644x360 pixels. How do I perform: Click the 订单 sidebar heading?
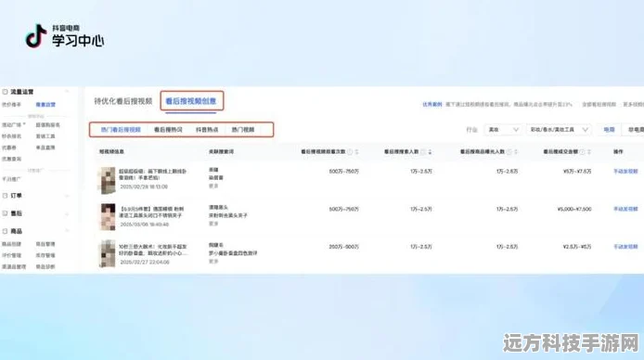16,196
